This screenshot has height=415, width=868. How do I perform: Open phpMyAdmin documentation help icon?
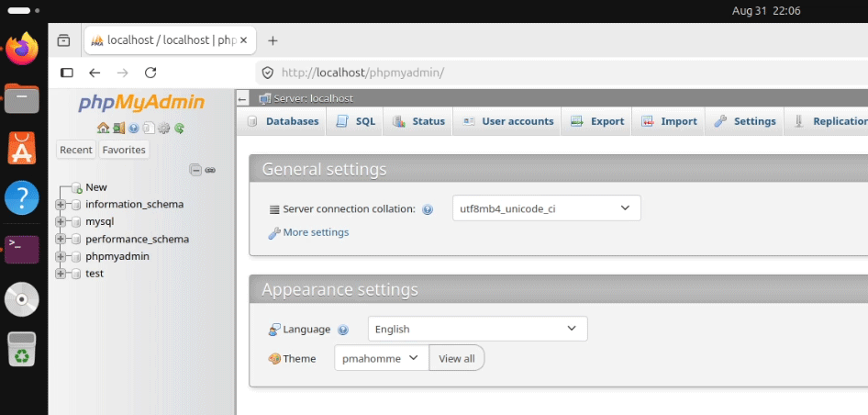pos(133,128)
